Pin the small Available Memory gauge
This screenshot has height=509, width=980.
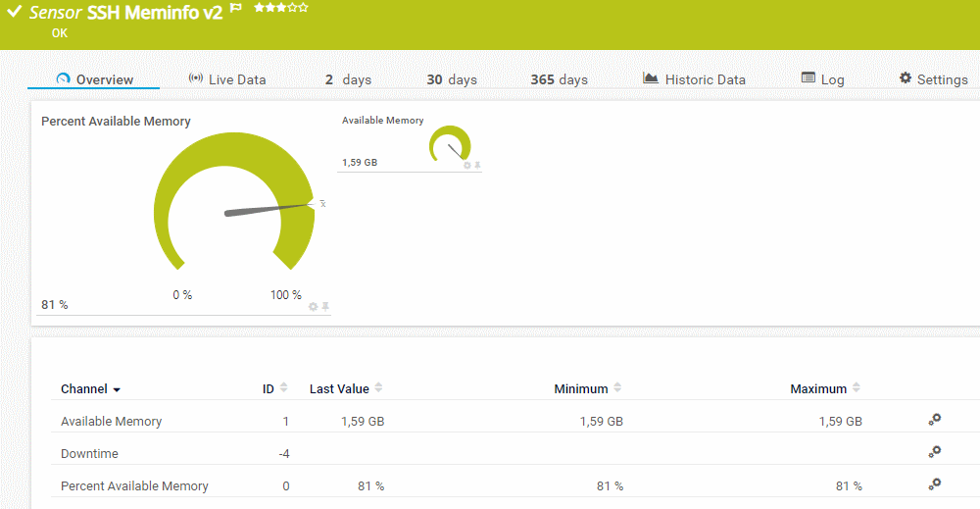477,165
